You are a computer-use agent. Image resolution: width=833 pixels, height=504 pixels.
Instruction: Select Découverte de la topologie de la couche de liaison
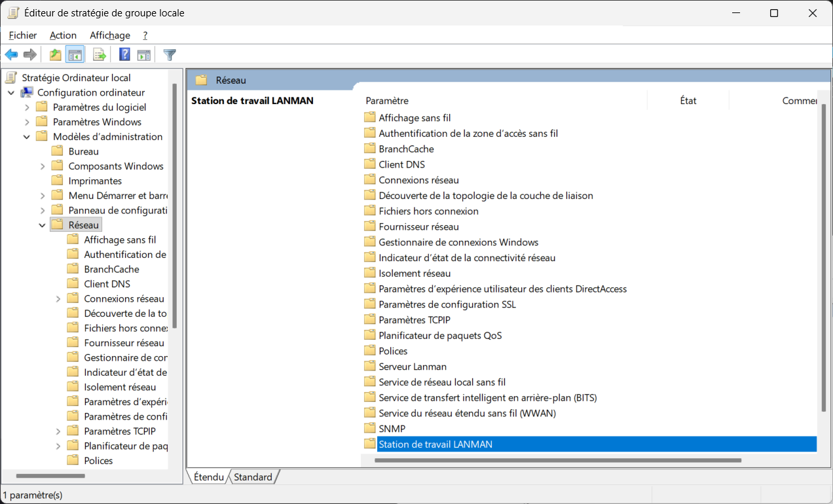(486, 196)
